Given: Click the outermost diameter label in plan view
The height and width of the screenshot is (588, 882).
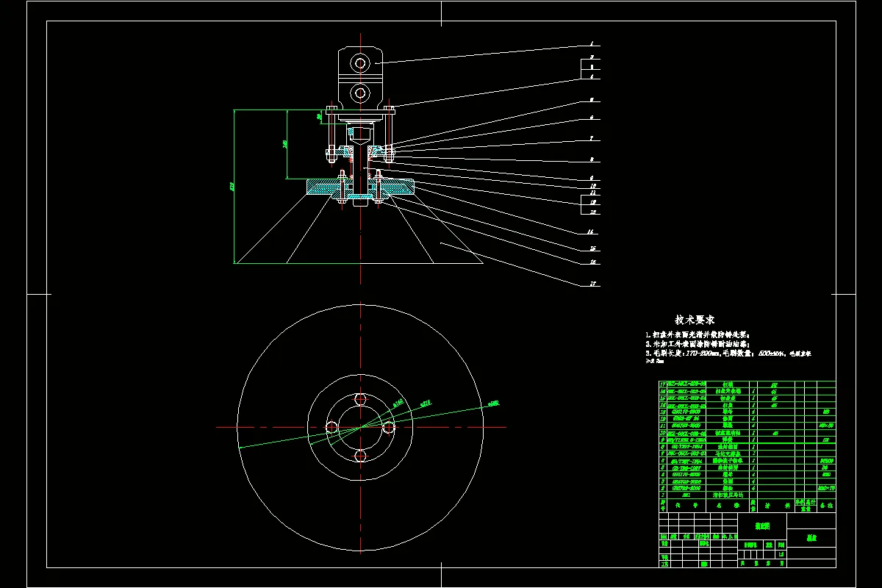Looking at the screenshot, I should pos(493,403).
